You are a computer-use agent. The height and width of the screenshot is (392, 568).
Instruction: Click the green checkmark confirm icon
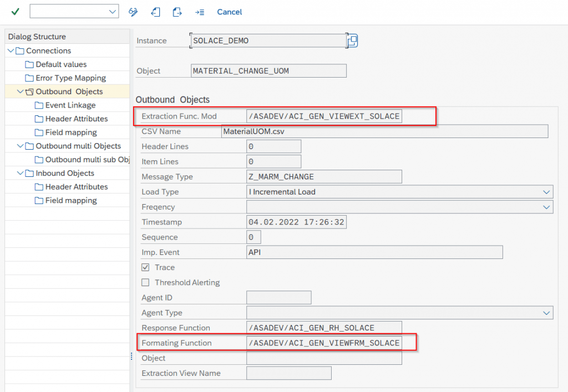click(14, 11)
